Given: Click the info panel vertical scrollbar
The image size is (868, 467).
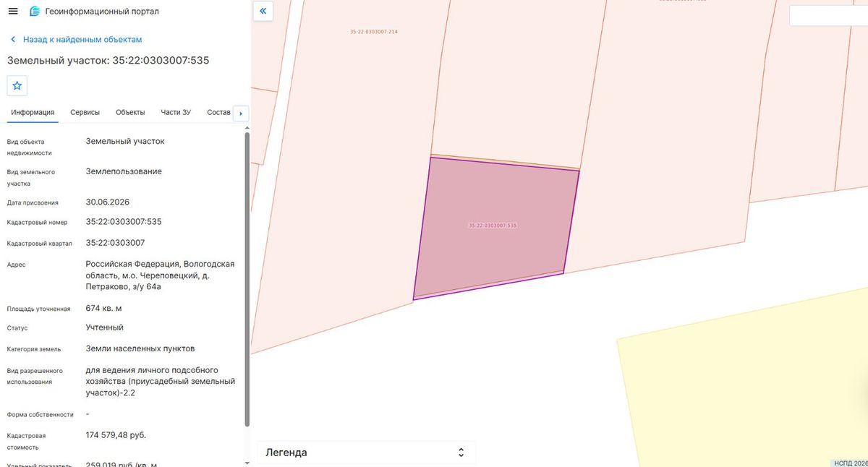Looking at the screenshot, I should [247, 278].
